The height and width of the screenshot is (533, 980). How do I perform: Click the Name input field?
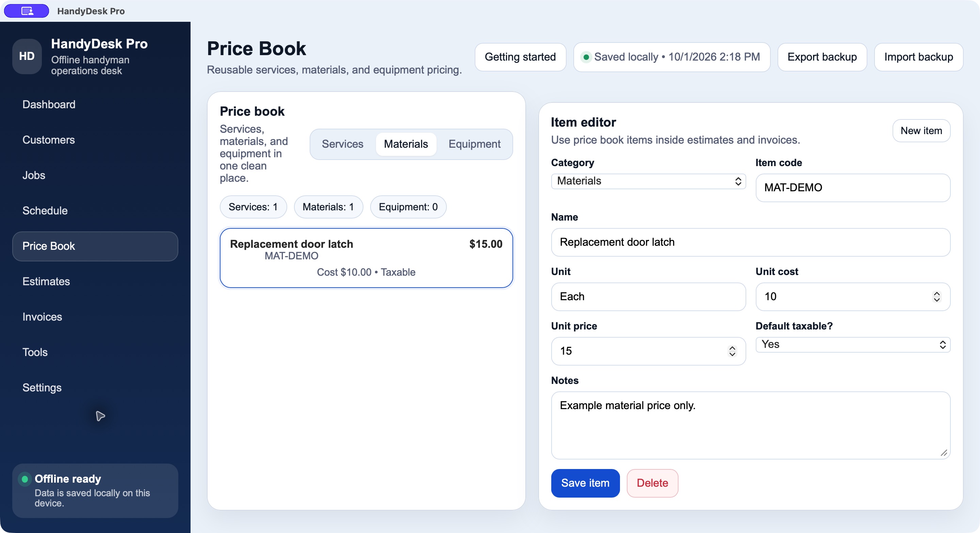[750, 242]
